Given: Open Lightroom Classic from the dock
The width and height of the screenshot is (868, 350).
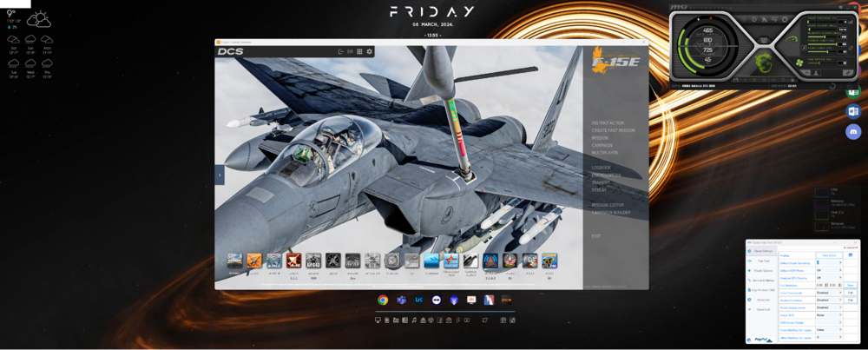Looking at the screenshot, I should click(x=419, y=300).
